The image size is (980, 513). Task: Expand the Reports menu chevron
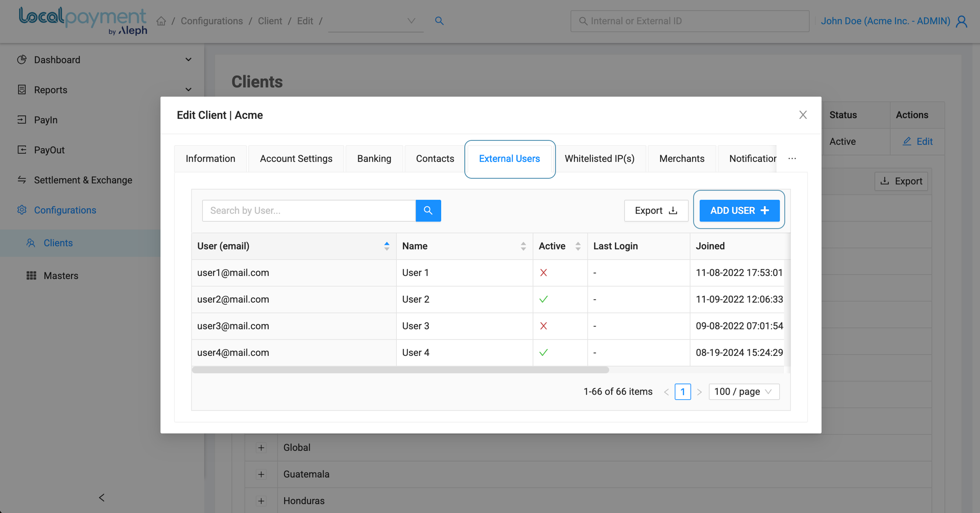click(188, 90)
